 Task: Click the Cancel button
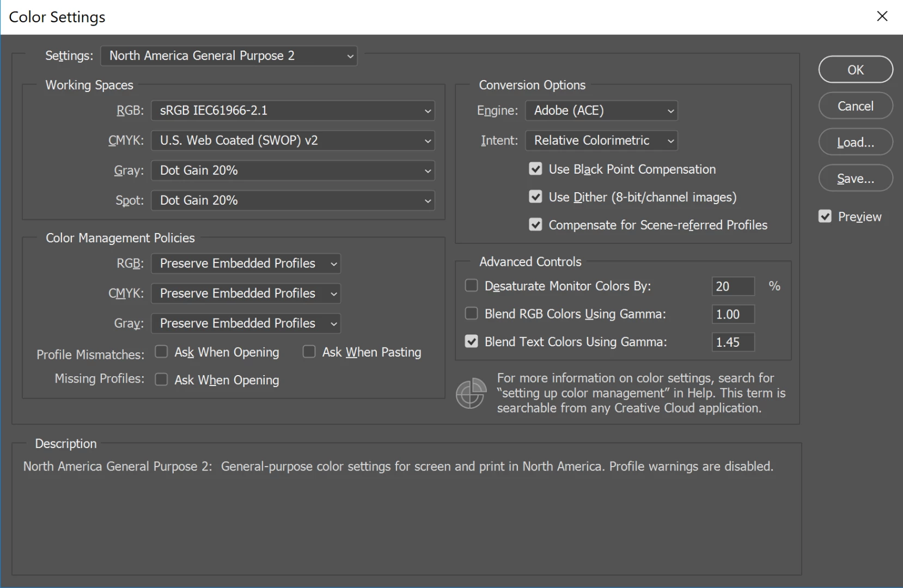pos(856,106)
